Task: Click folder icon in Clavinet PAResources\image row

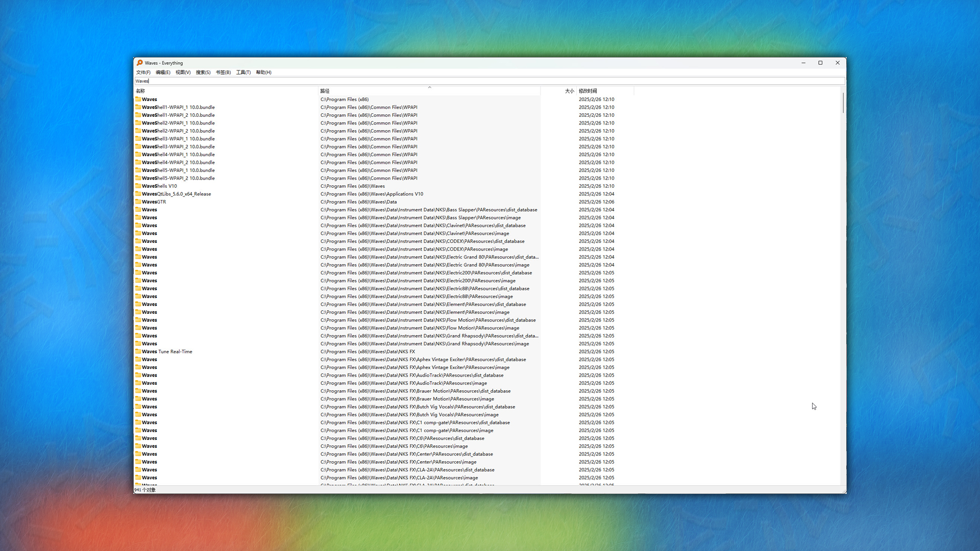Action: point(138,234)
